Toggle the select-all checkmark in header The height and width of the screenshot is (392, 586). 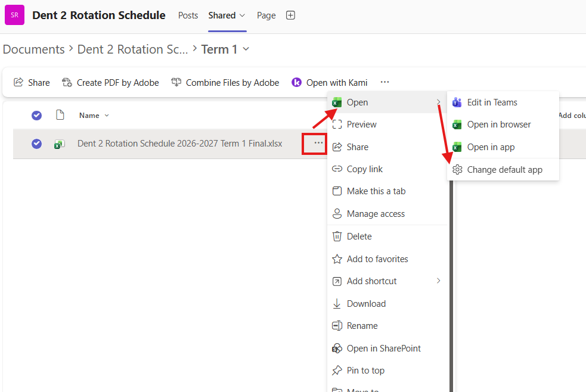coord(36,116)
